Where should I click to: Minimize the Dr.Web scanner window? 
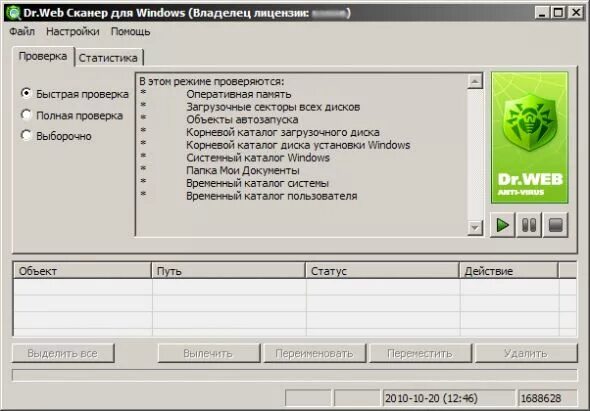coord(541,13)
